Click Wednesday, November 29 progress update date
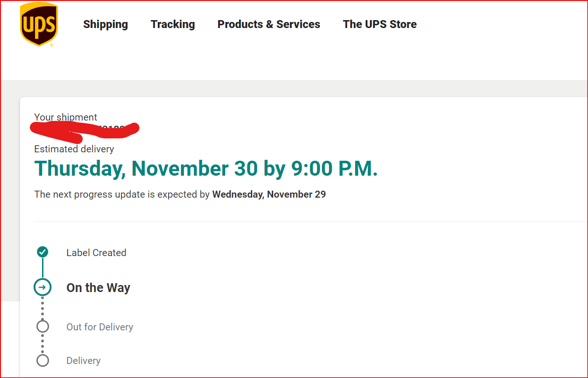Image resolution: width=588 pixels, height=378 pixels. (269, 194)
